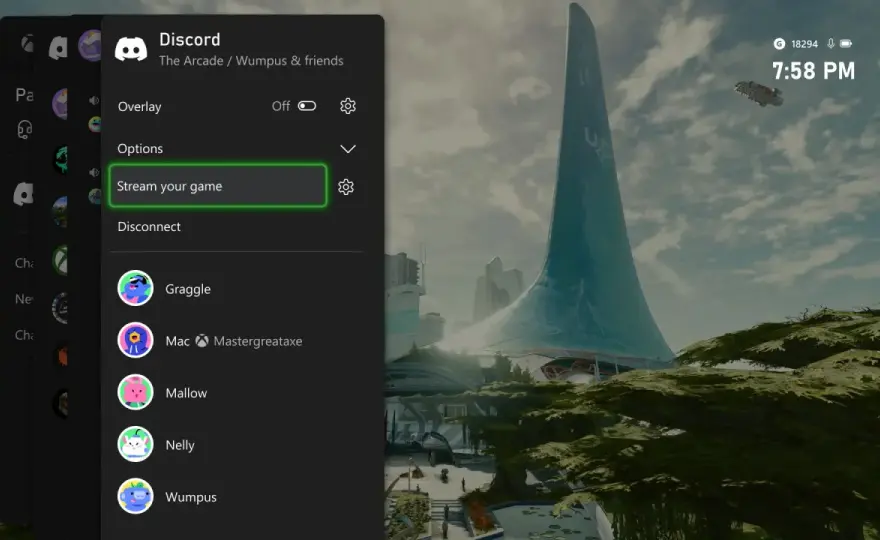Click The Arcade / Wumpus & friends subtitle
This screenshot has width=880, height=540.
click(251, 61)
